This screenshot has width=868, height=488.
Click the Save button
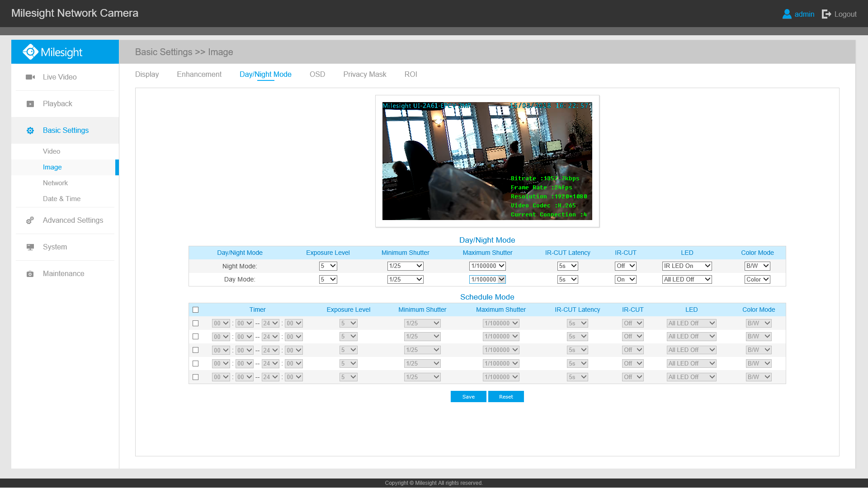click(468, 397)
